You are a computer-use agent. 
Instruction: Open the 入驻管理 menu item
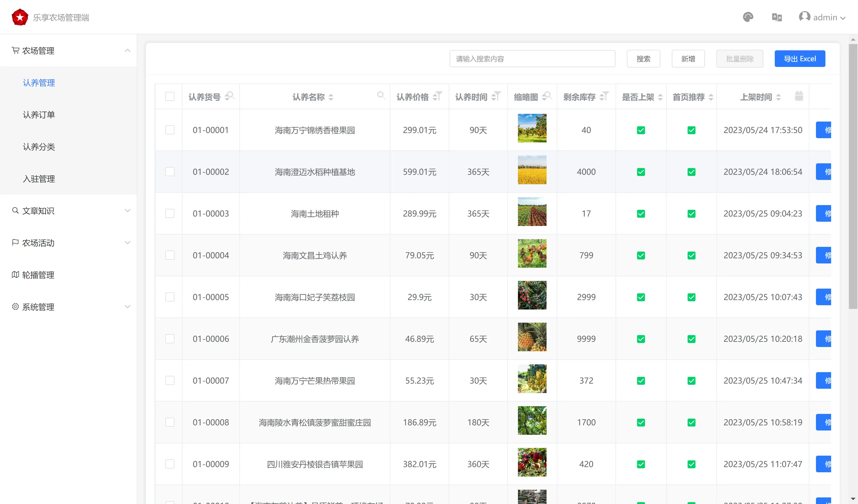click(x=39, y=179)
